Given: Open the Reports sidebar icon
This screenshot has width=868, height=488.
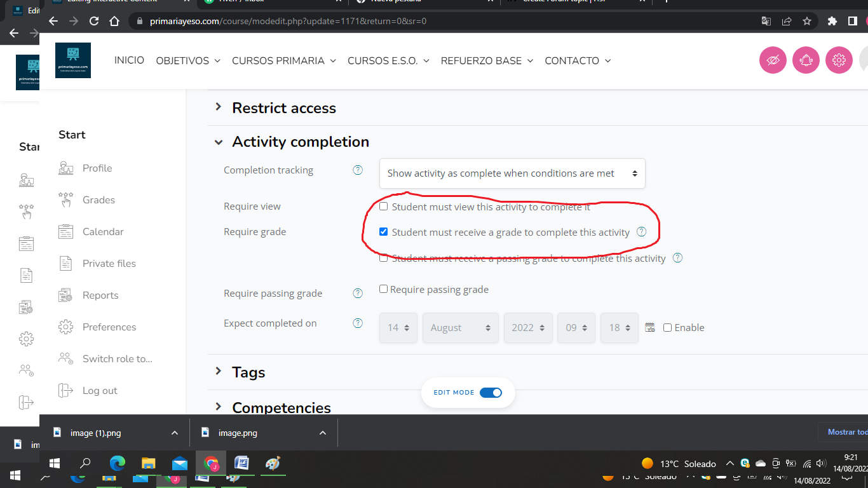Looking at the screenshot, I should (65, 295).
